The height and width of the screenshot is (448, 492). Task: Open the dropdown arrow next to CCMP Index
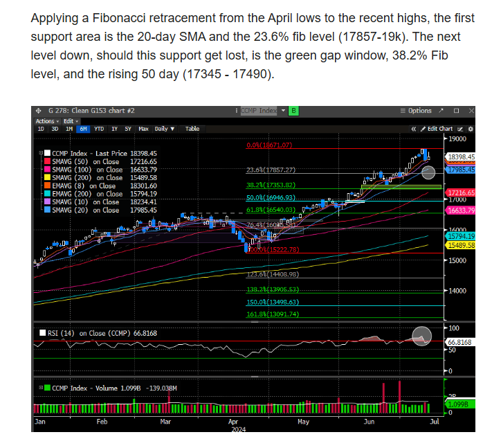tap(283, 111)
